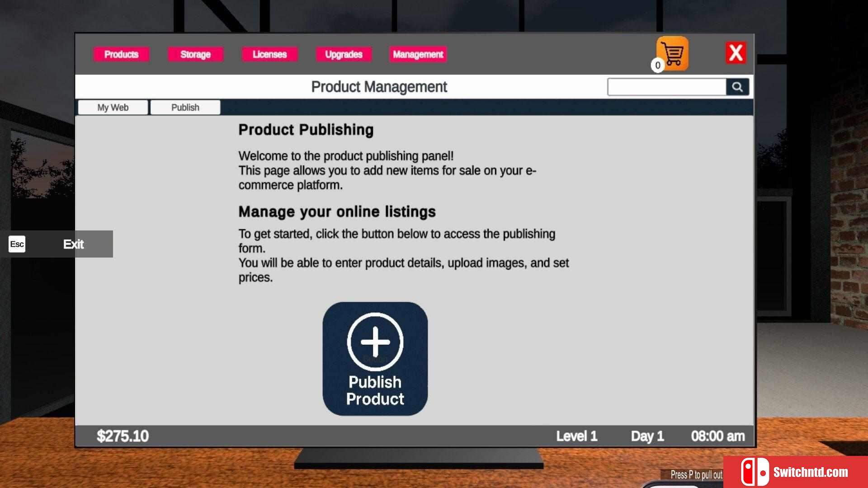Click the search magnifier button
This screenshot has height=488, width=868.
737,87
